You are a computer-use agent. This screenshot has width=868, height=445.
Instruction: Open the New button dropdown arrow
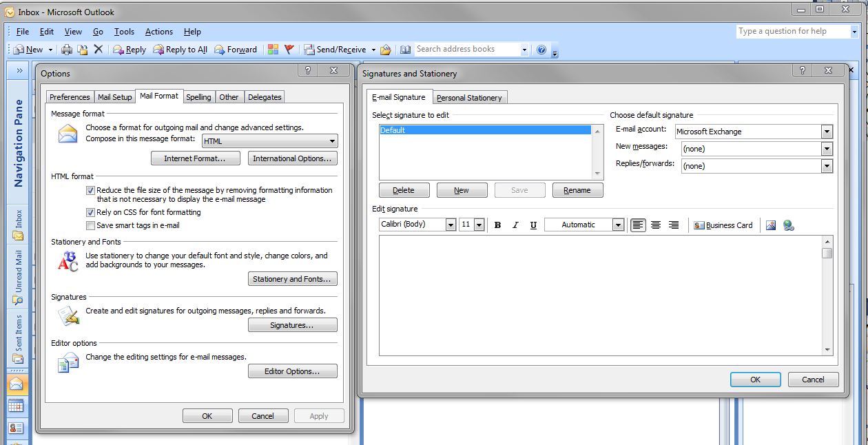click(x=50, y=50)
